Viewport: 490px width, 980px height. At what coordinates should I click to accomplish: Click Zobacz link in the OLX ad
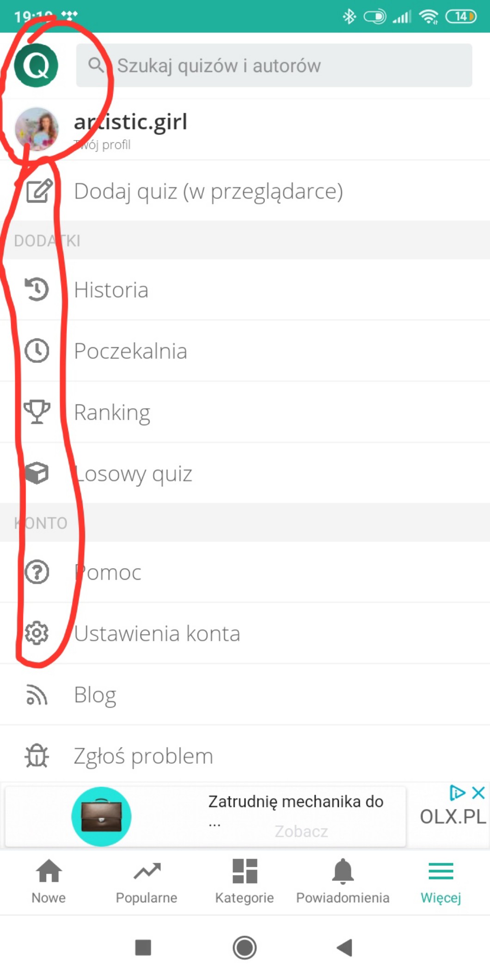click(301, 831)
